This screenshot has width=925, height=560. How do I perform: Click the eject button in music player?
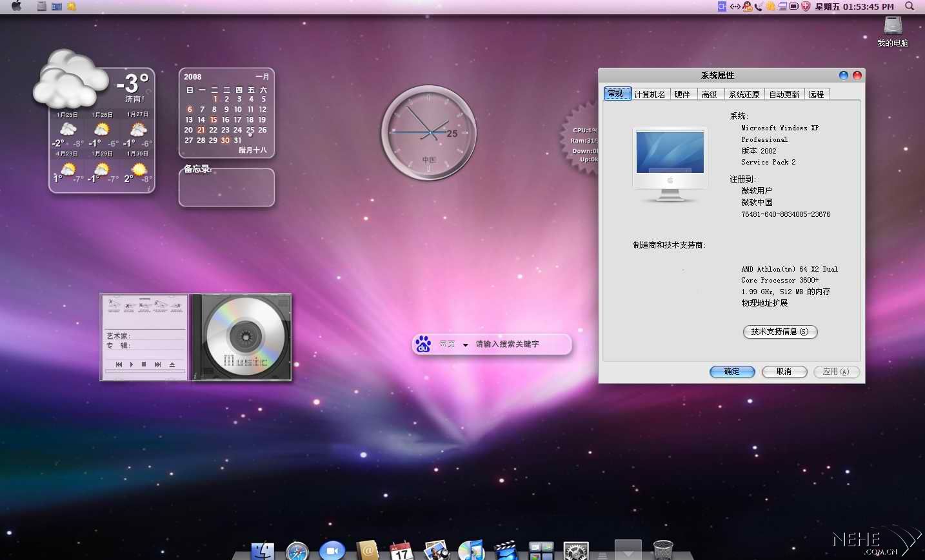pos(172,365)
